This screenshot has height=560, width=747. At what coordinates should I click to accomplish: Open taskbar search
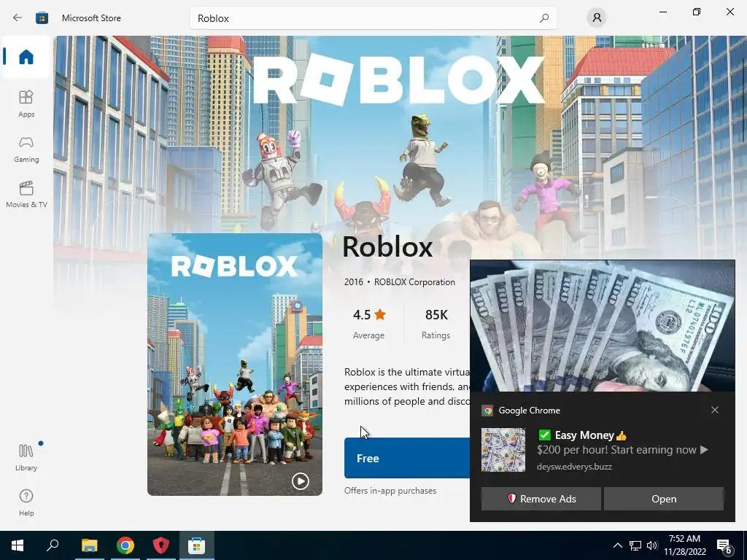(53, 545)
